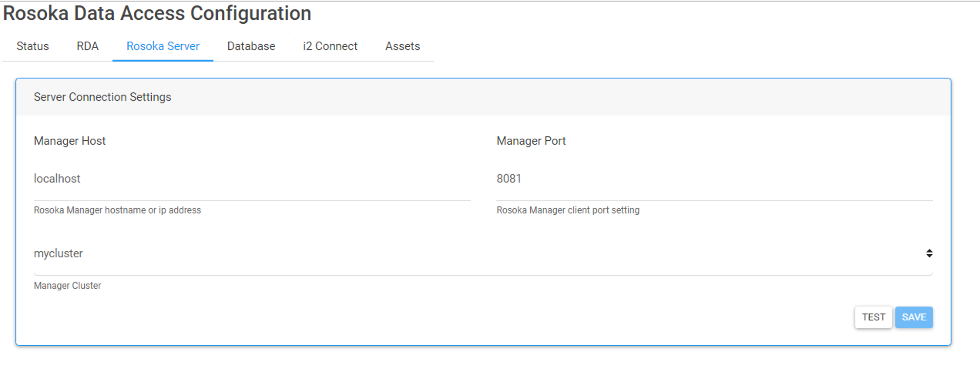Click the blue SAVE button
The height and width of the screenshot is (389, 980).
[x=913, y=317]
